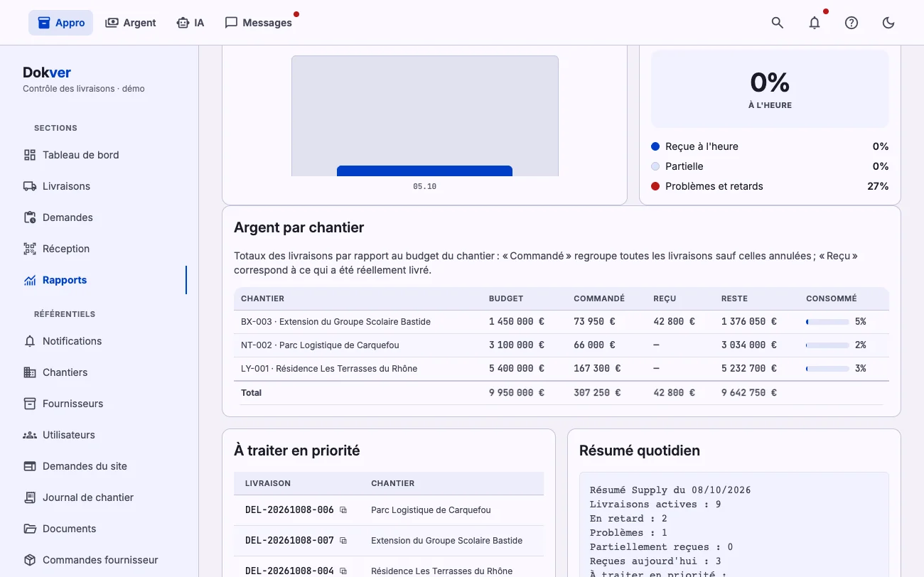Click the Utilisateurs people icon
Screen dimensions: 924x577
(x=30, y=435)
